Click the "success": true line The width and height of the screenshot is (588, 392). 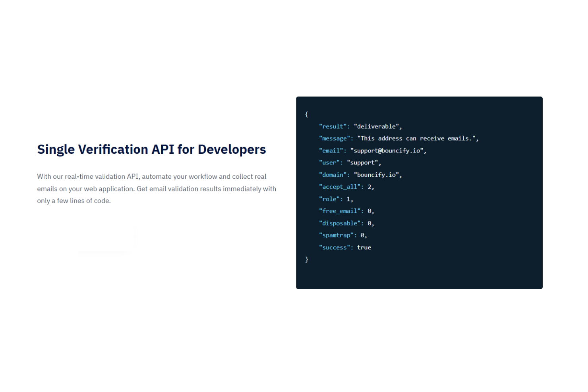[345, 247]
